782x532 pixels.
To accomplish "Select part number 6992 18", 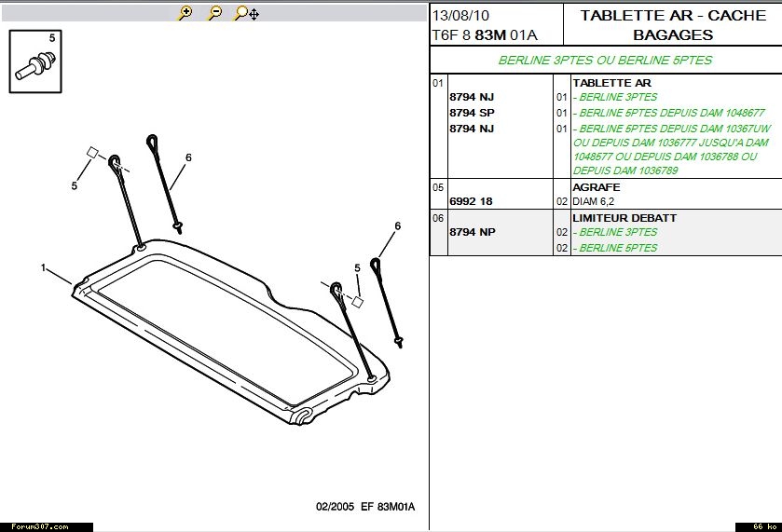I will pos(471,201).
